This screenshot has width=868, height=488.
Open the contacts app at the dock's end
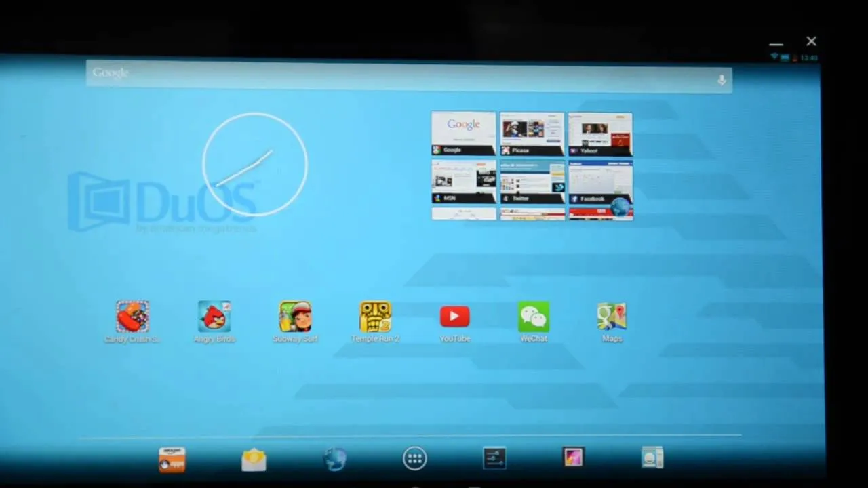tap(652, 457)
